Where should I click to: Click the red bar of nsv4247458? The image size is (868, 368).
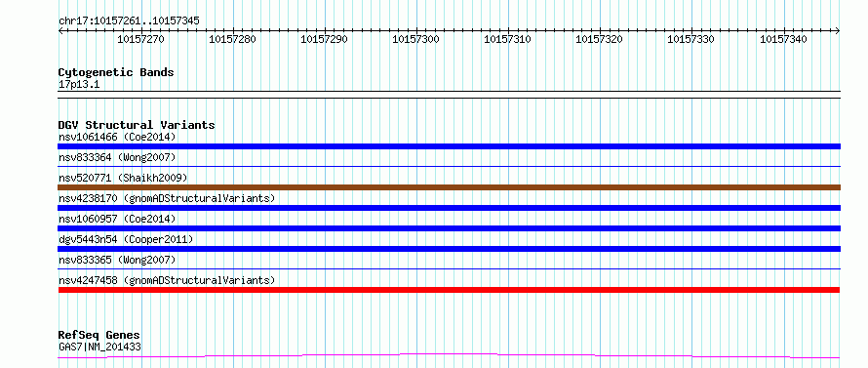(x=449, y=290)
